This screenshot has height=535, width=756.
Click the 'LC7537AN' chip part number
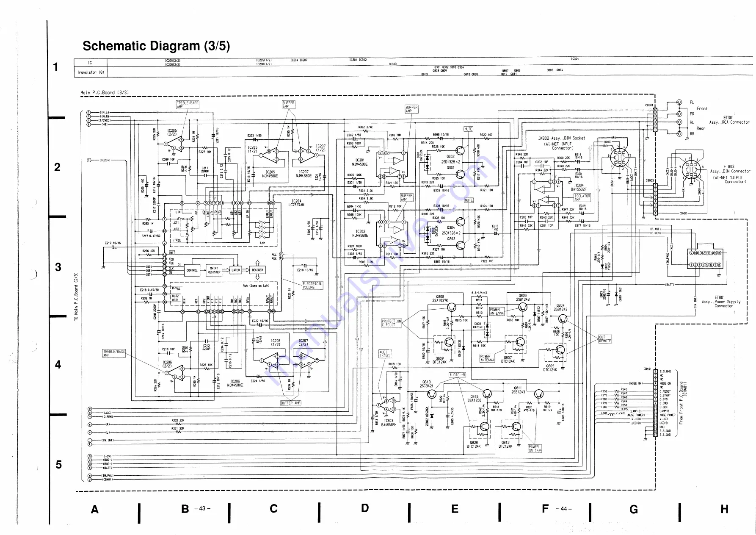(x=296, y=205)
